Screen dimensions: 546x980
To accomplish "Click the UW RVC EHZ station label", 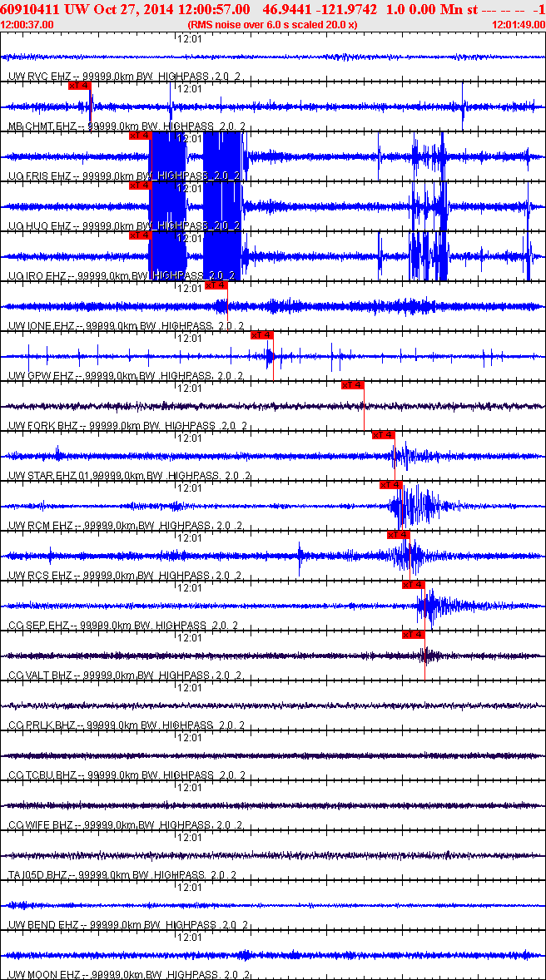I will pos(39,77).
